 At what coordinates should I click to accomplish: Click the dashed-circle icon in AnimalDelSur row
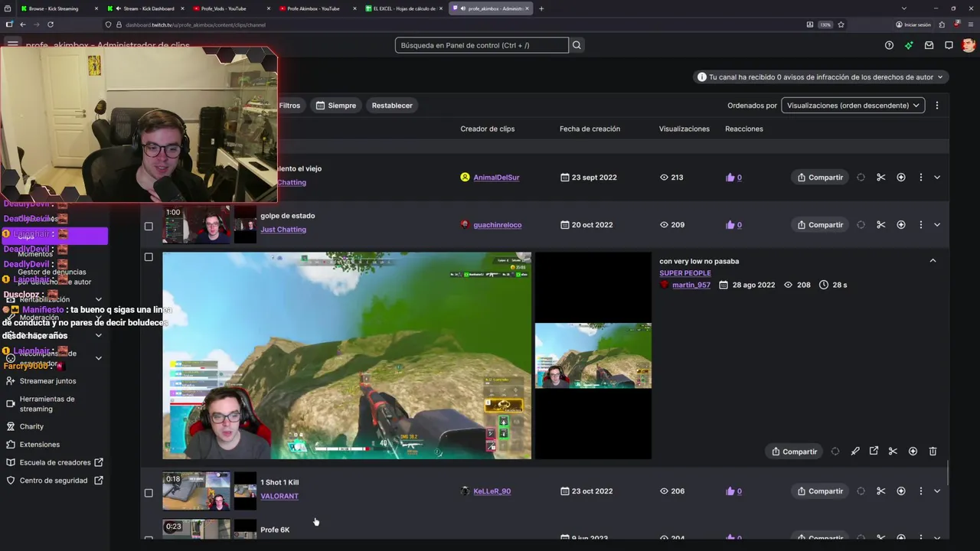click(861, 178)
